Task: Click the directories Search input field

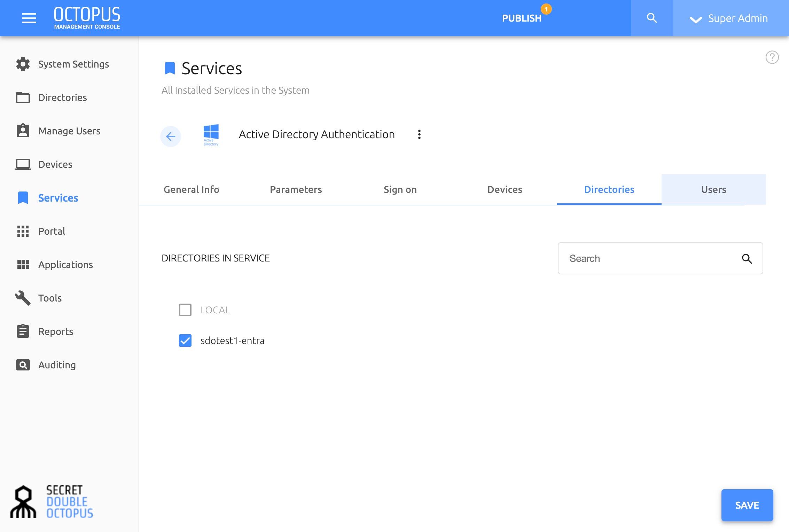Action: [661, 258]
